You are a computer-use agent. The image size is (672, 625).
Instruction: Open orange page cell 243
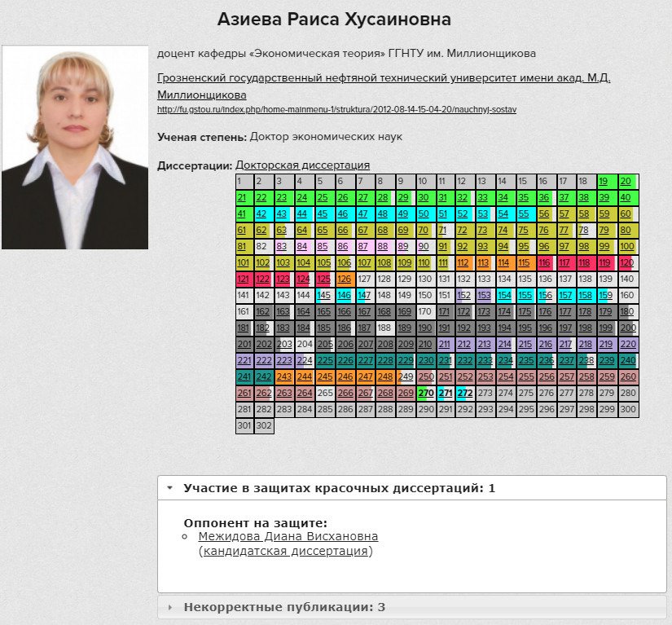point(284,376)
